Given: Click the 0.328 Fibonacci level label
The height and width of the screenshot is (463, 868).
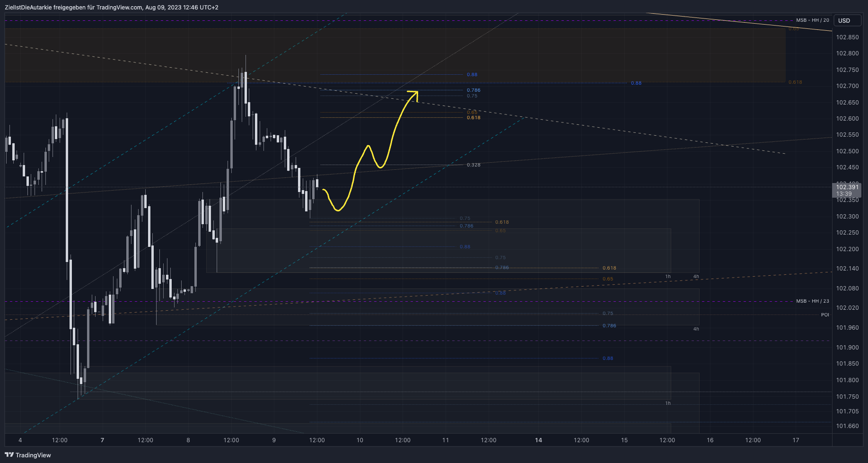Looking at the screenshot, I should tap(473, 165).
